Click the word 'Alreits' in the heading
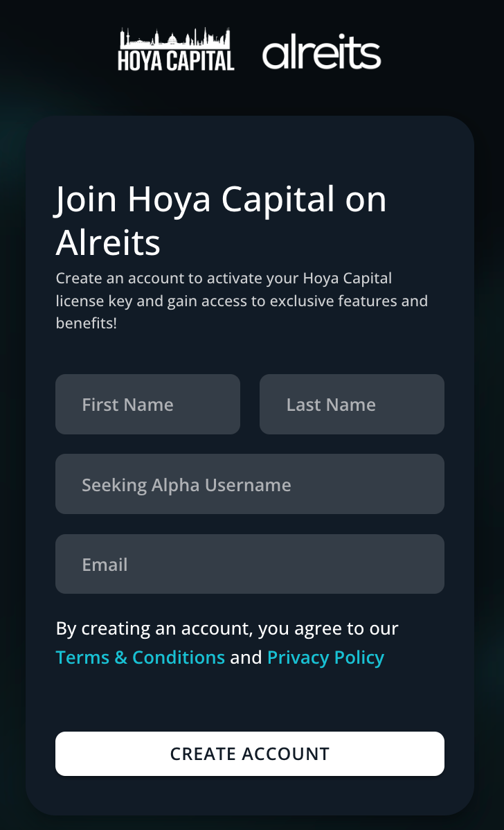This screenshot has height=830, width=504. [x=108, y=242]
